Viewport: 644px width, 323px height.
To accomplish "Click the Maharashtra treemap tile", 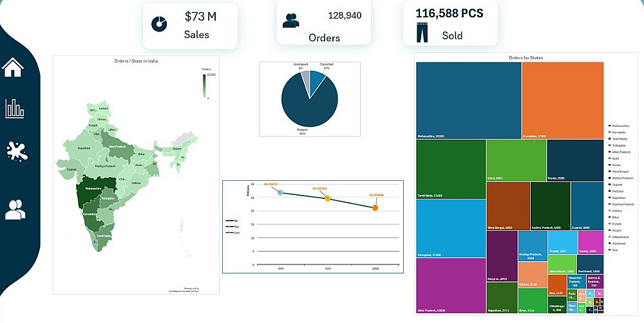I will [x=469, y=100].
